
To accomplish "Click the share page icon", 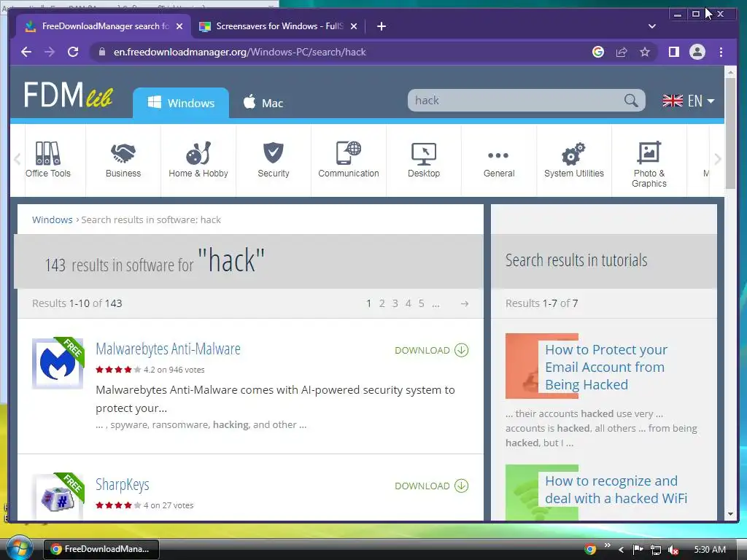I will (x=622, y=52).
